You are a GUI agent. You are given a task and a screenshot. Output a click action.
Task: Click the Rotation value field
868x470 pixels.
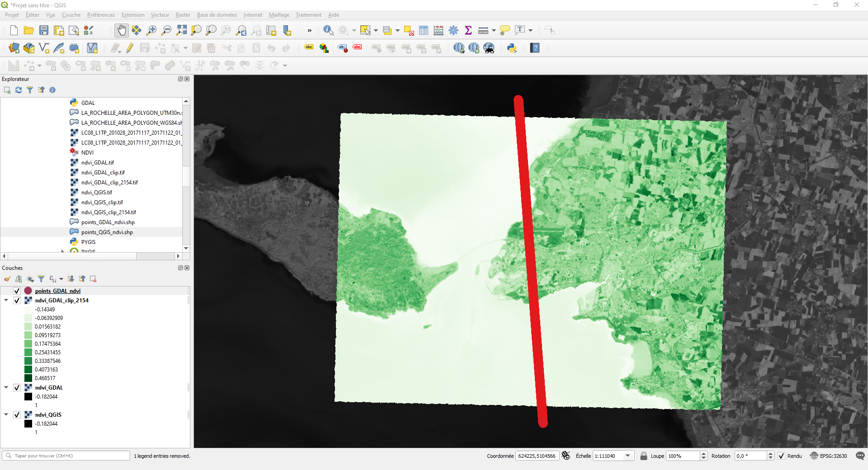[751, 456]
